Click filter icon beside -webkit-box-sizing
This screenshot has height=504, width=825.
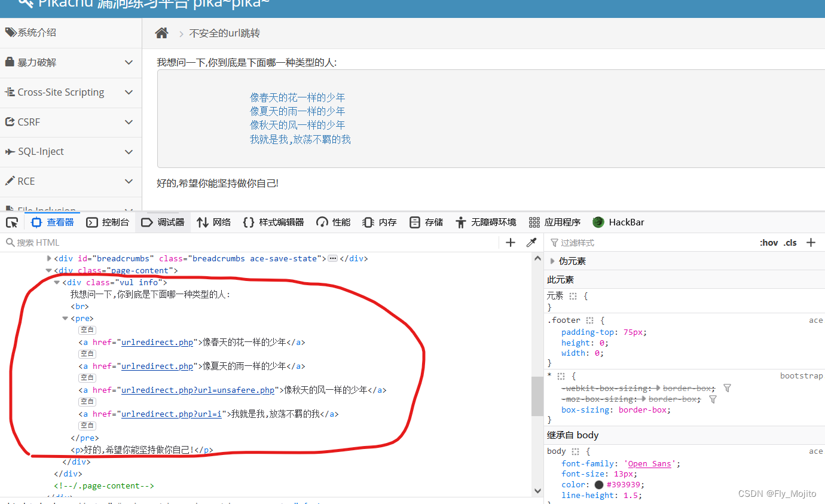(727, 387)
